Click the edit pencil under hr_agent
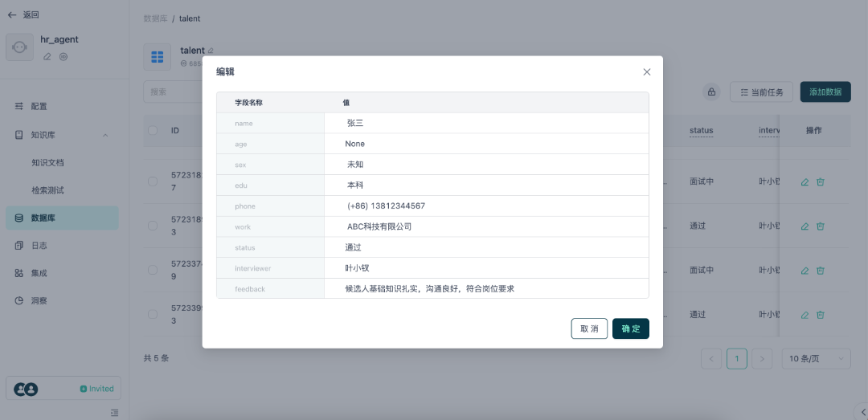Viewport: 868px width, 420px height. 47,56
